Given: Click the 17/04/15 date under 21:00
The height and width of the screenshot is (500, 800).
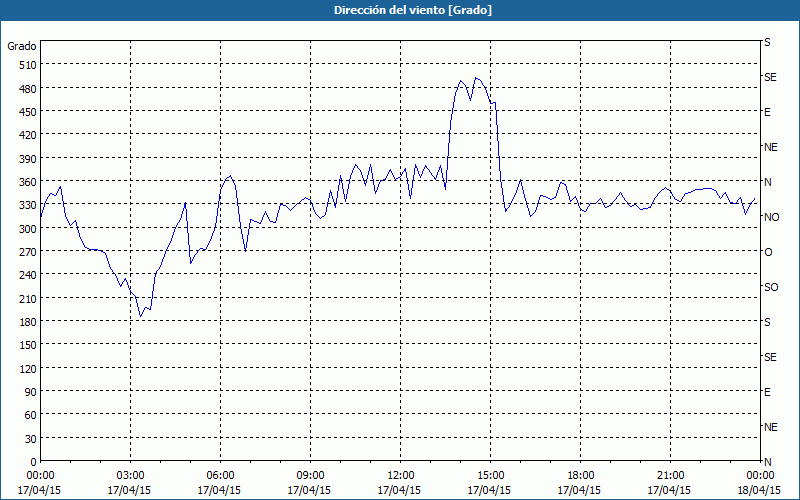Looking at the screenshot, I should pyautogui.click(x=669, y=490).
